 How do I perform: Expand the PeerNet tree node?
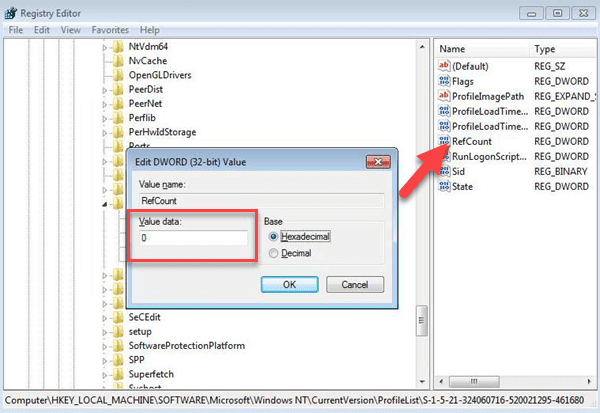pyautogui.click(x=104, y=104)
